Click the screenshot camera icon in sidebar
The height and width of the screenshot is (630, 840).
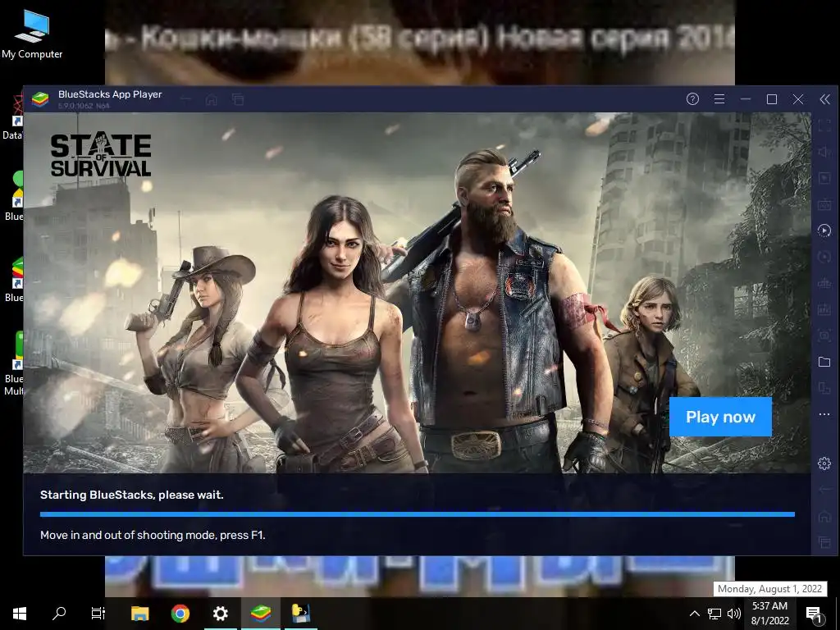tap(824, 336)
